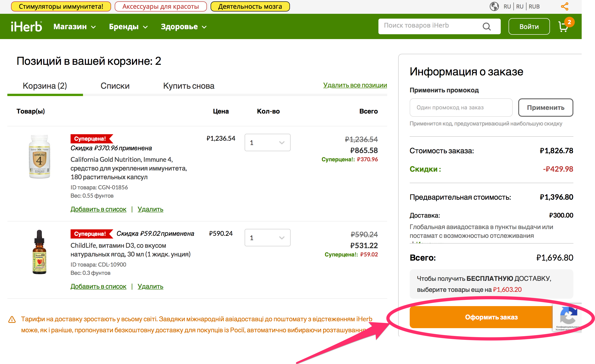Click the reCAPTCHA badge
Screen dimensions: 595x364
click(567, 317)
